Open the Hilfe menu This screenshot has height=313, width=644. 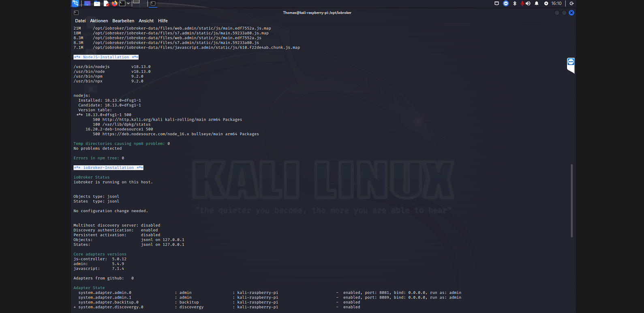pos(163,21)
